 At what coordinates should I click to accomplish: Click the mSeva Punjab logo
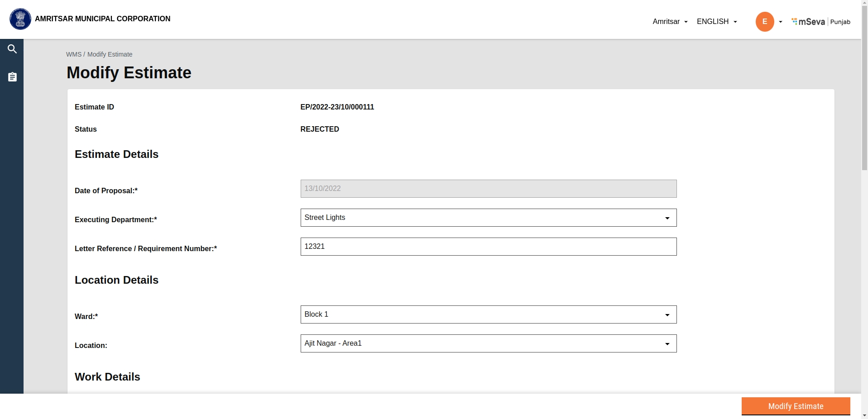click(820, 22)
